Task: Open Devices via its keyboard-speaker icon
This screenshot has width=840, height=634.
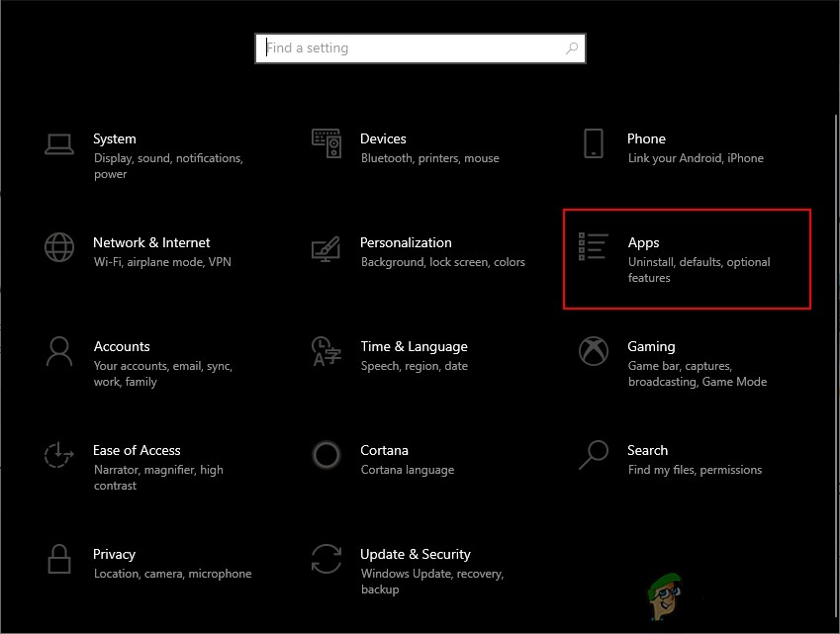Action: pos(327,143)
